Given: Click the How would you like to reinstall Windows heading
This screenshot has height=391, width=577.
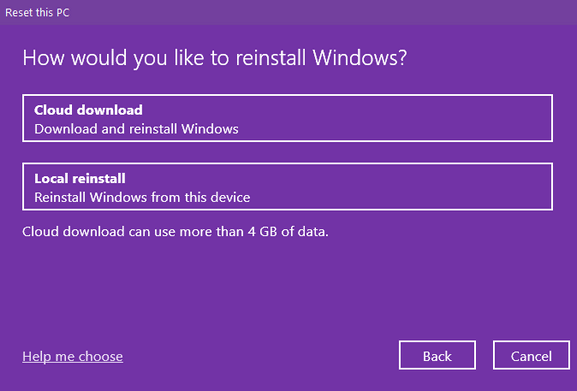Looking at the screenshot, I should (x=215, y=58).
